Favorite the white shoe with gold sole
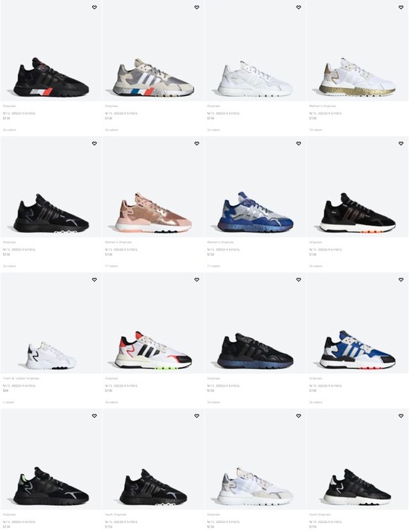 [401, 7]
